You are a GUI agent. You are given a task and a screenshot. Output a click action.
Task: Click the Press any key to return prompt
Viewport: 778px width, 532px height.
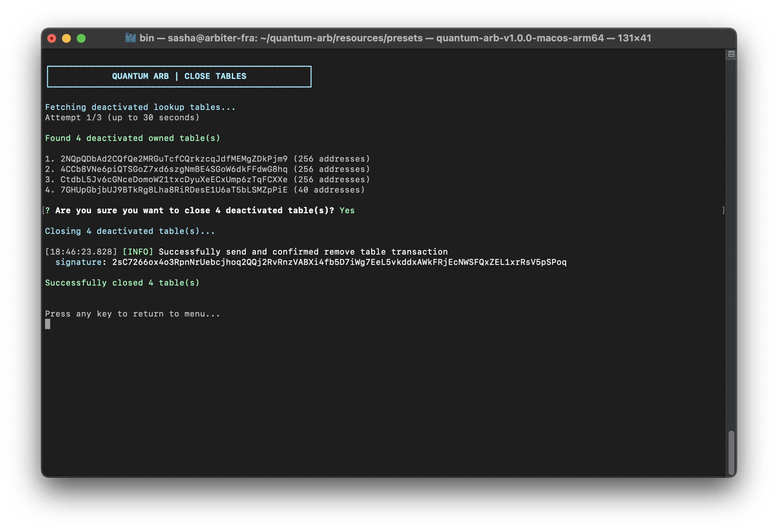[x=132, y=314]
